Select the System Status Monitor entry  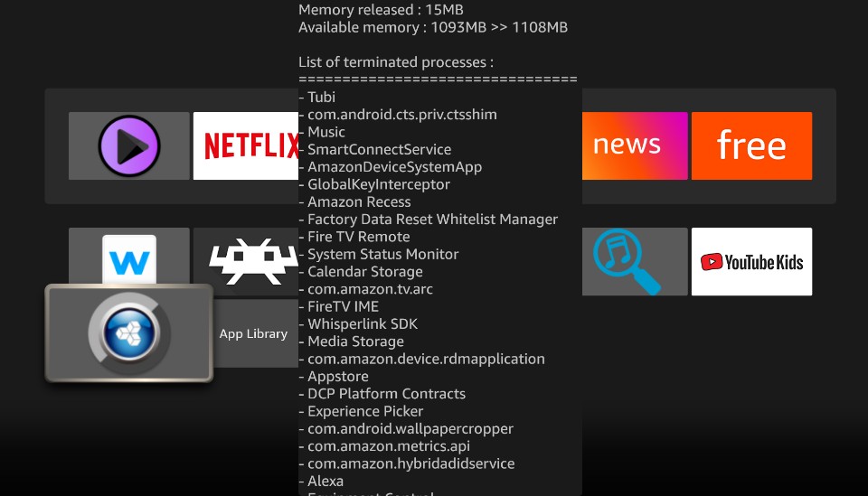coord(379,255)
